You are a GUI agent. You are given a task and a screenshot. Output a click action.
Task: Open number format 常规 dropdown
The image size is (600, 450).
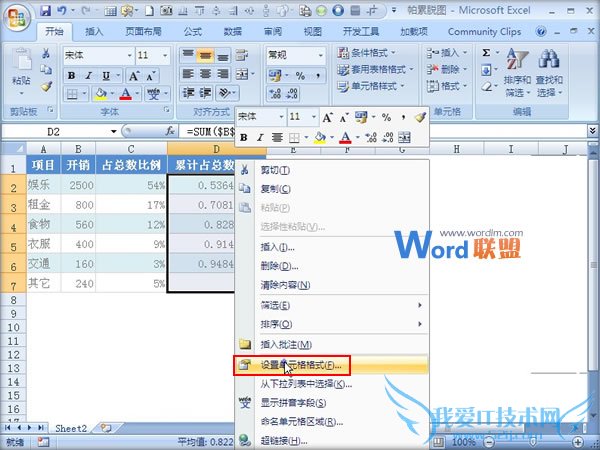click(321, 55)
